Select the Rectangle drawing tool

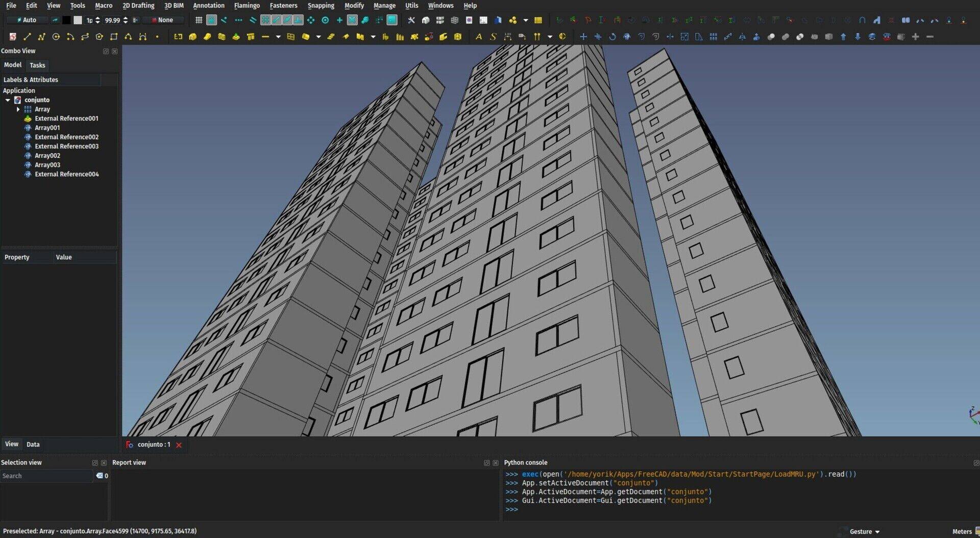tap(114, 37)
